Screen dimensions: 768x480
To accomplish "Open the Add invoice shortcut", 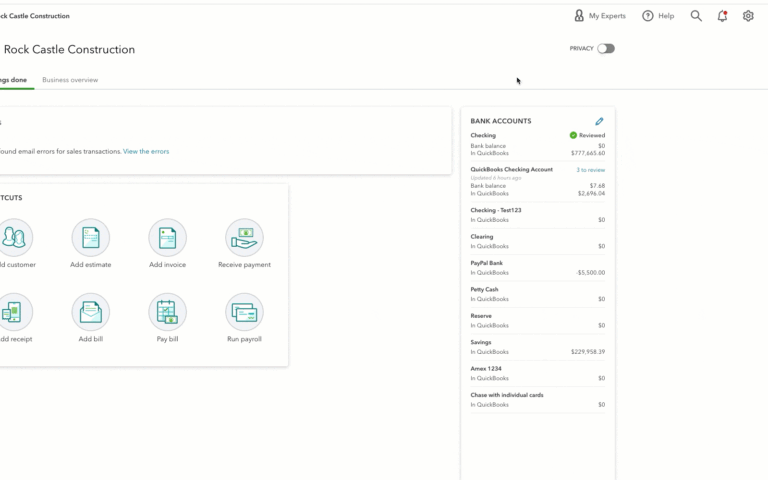I will pos(168,238).
